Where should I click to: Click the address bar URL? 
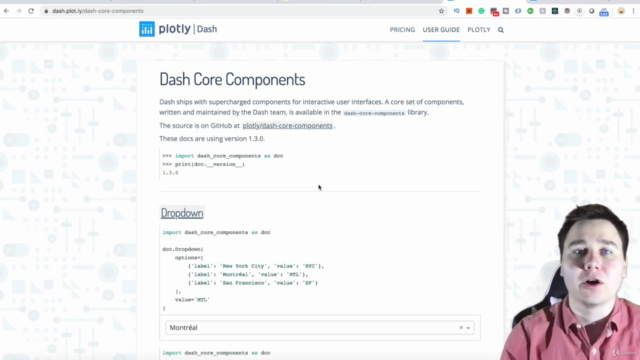(98, 11)
